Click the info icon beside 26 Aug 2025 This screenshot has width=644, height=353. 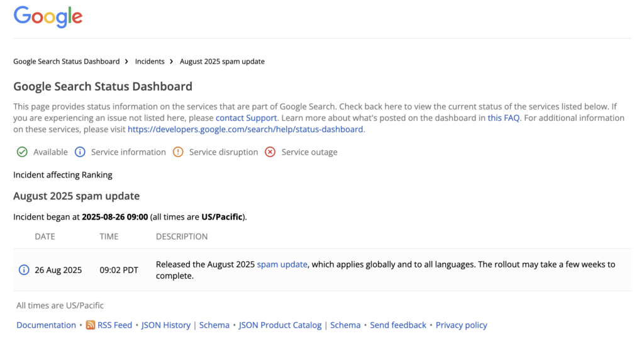pos(24,270)
